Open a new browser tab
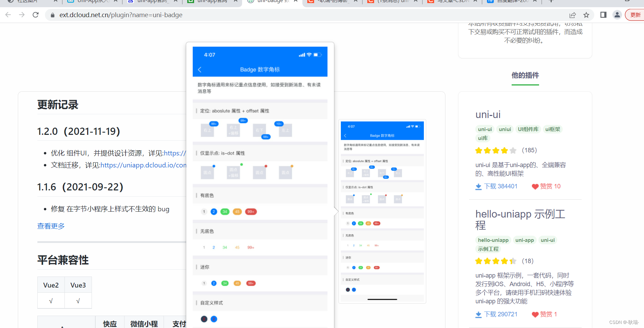644x328 pixels. [551, 1]
